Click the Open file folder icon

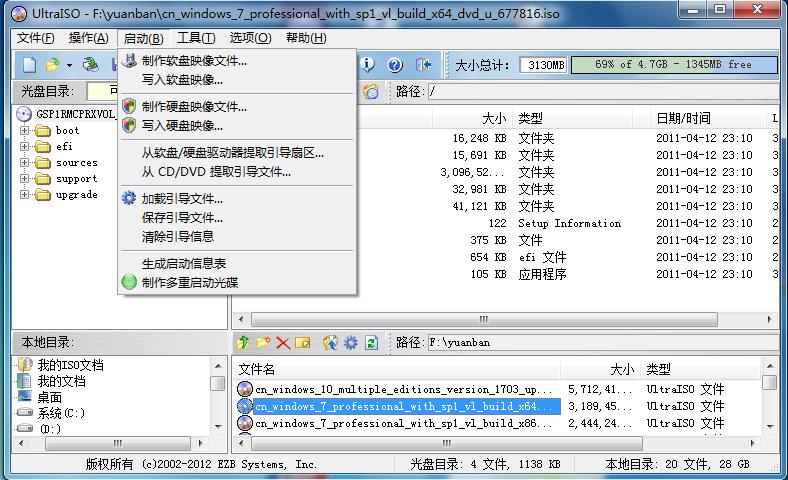(52, 65)
